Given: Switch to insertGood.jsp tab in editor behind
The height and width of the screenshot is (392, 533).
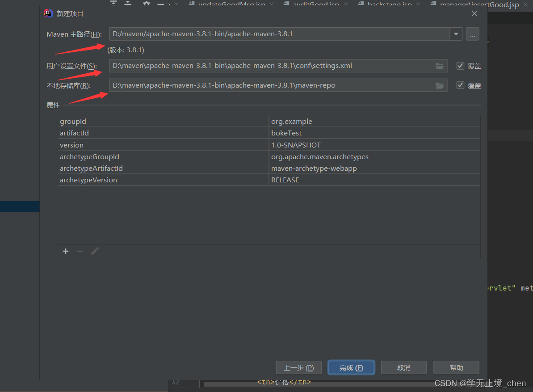Looking at the screenshot, I should pos(479,4).
